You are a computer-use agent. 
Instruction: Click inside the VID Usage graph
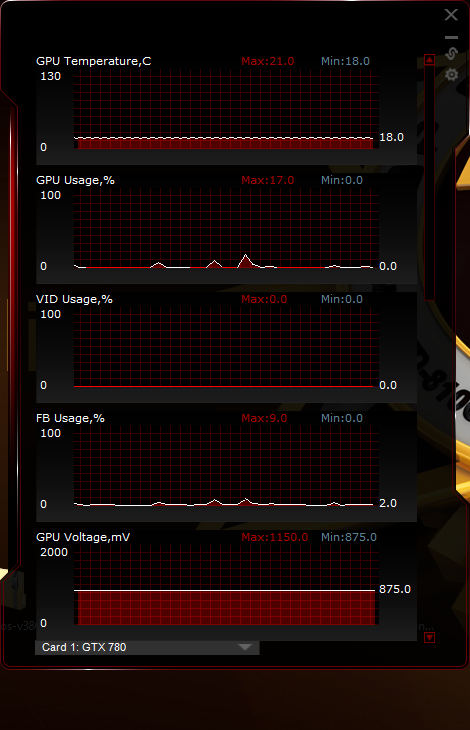tap(226, 347)
